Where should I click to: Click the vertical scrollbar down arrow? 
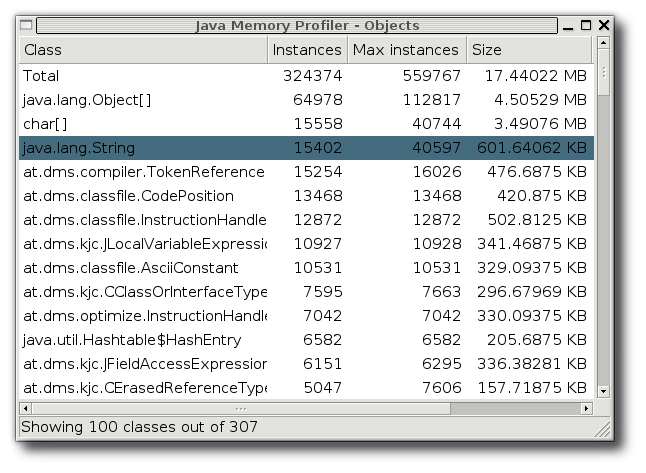(x=603, y=391)
